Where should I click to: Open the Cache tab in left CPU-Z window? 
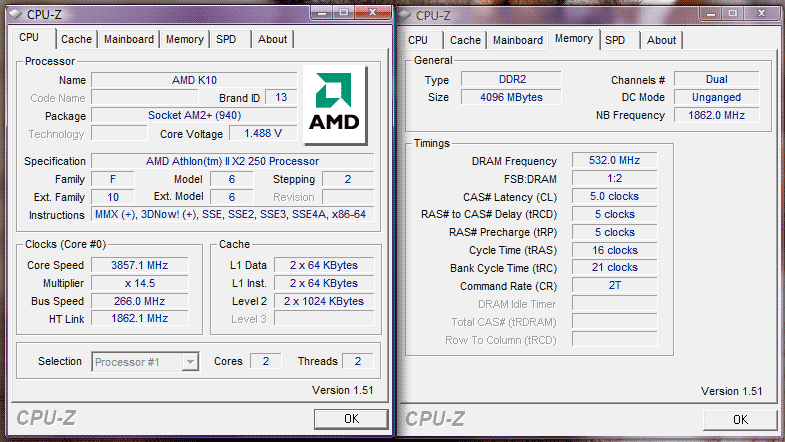click(x=77, y=39)
